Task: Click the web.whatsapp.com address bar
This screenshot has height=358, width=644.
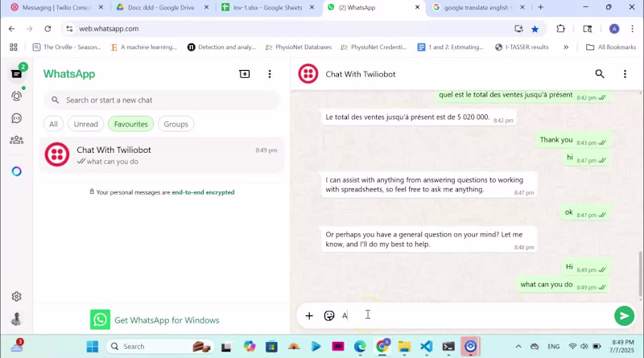Action: coord(287,29)
